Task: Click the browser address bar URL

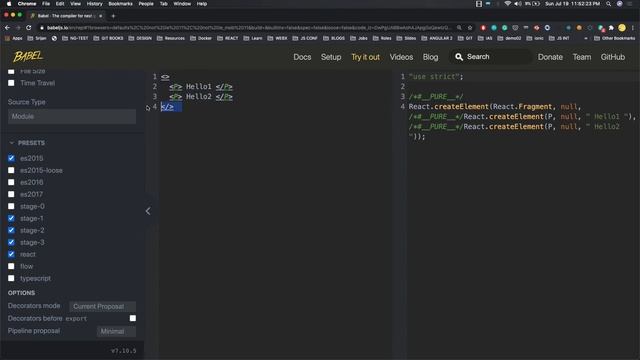Action: pyautogui.click(x=248, y=28)
